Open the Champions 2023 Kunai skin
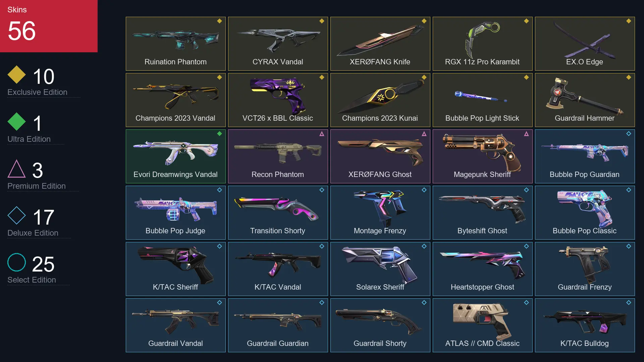 (380, 100)
